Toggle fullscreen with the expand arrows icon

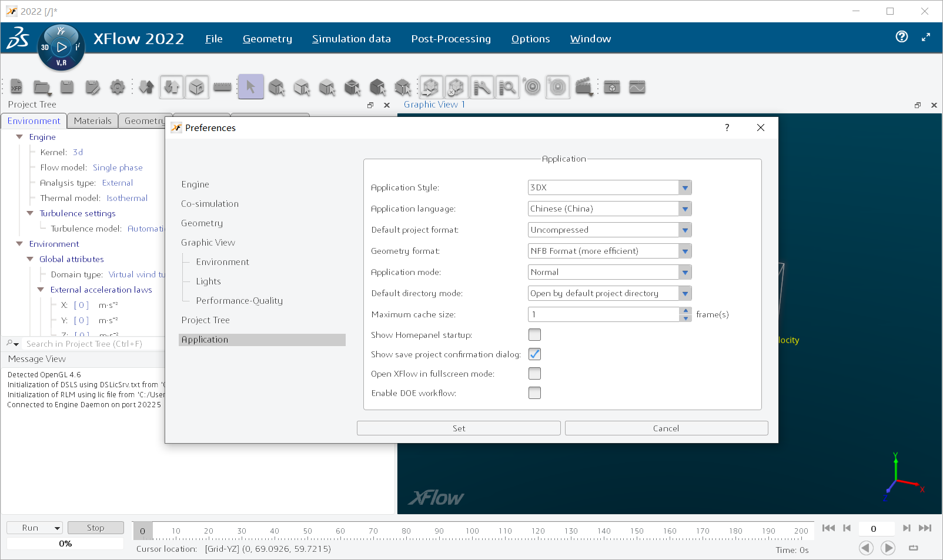click(926, 37)
